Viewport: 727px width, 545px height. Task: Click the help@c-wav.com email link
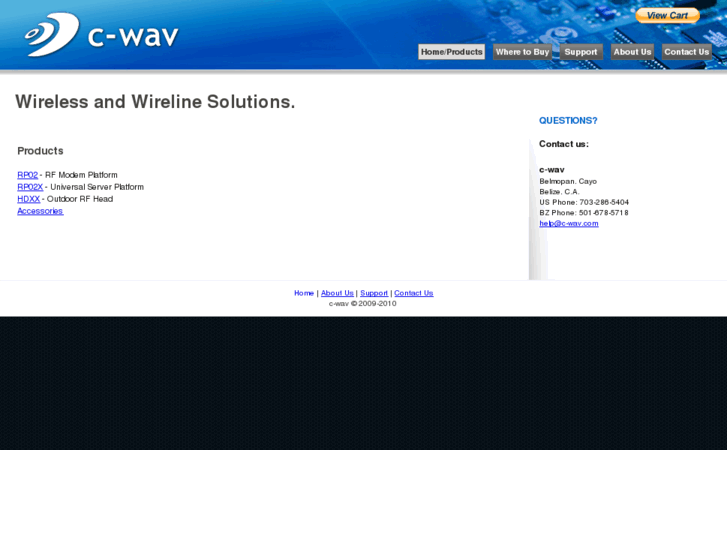click(x=569, y=224)
